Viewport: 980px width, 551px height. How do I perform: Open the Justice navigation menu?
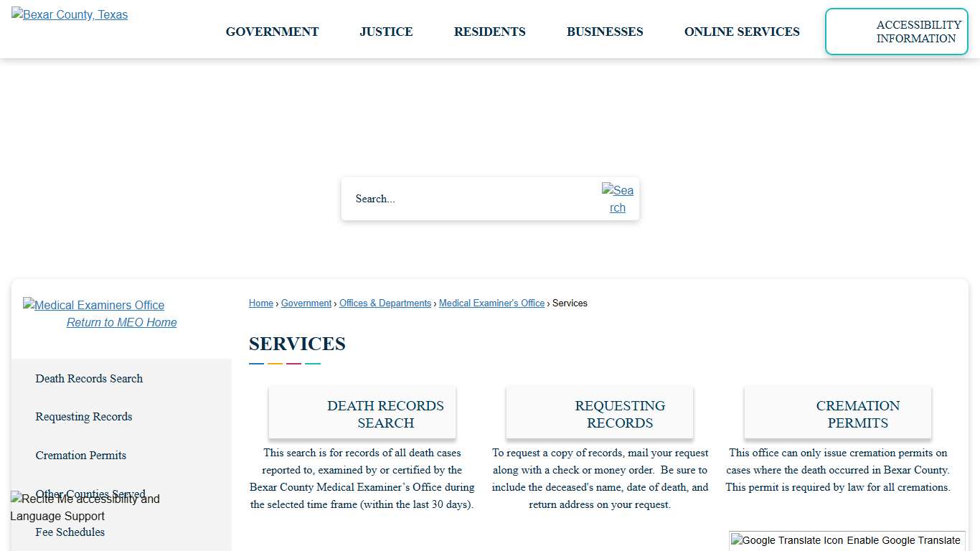click(x=386, y=32)
